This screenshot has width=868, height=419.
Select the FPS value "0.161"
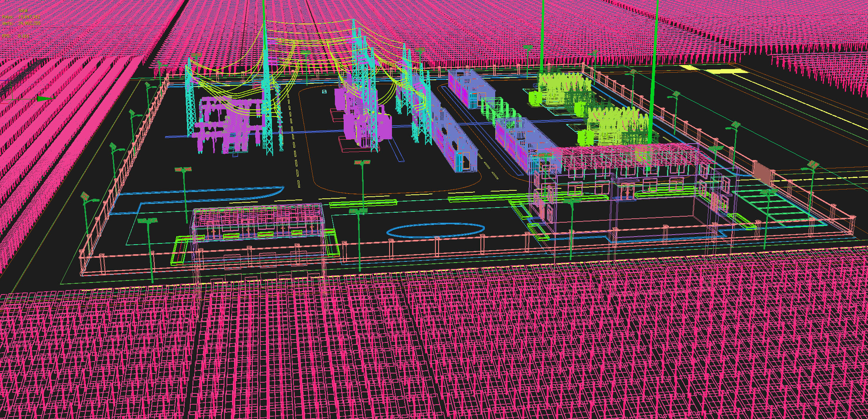[x=24, y=36]
